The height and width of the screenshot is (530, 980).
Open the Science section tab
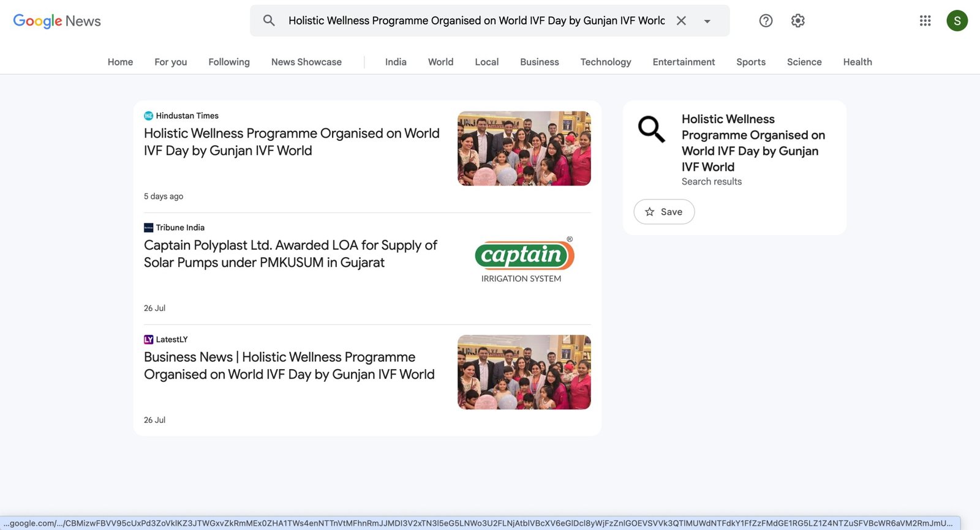[804, 62]
